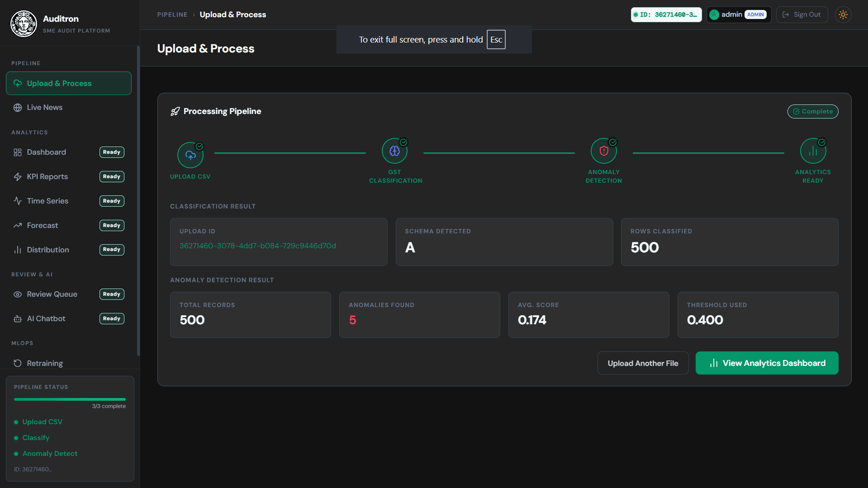Click Upload CSV in pipeline status list
Image resolution: width=868 pixels, height=488 pixels.
43,422
